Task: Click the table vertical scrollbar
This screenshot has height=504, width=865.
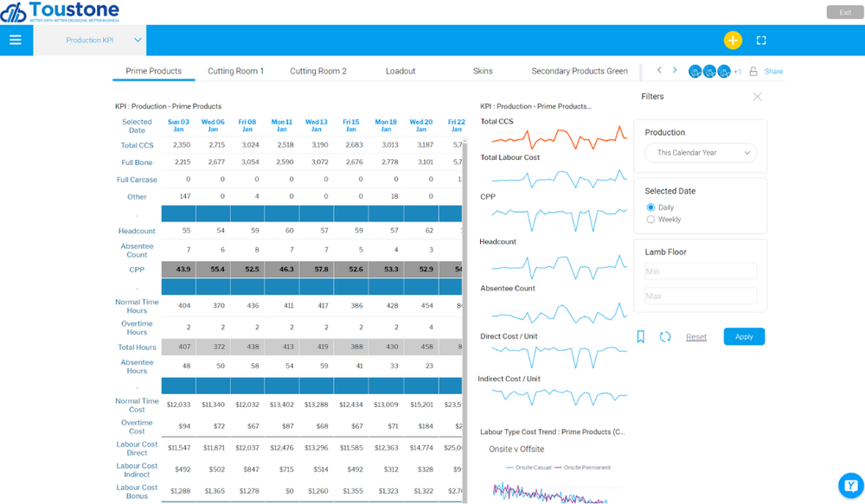Action: [x=465, y=320]
